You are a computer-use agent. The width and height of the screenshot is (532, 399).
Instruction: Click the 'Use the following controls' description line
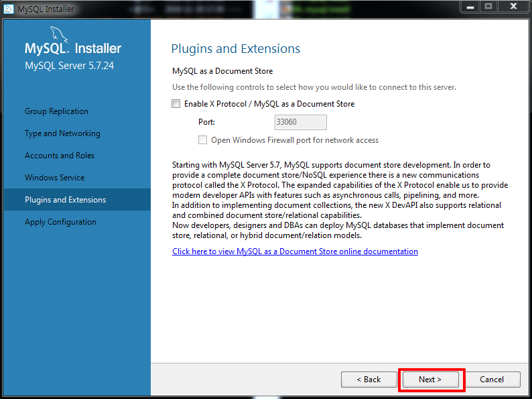pos(314,87)
